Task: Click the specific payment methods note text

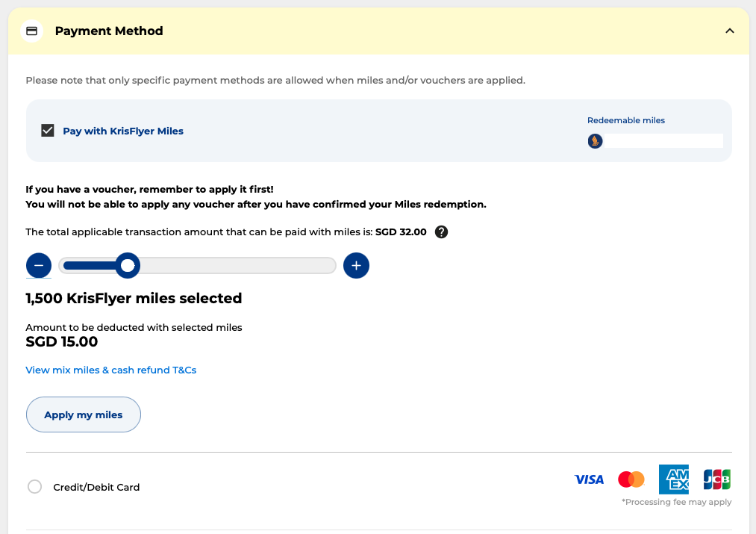Action: (x=275, y=81)
